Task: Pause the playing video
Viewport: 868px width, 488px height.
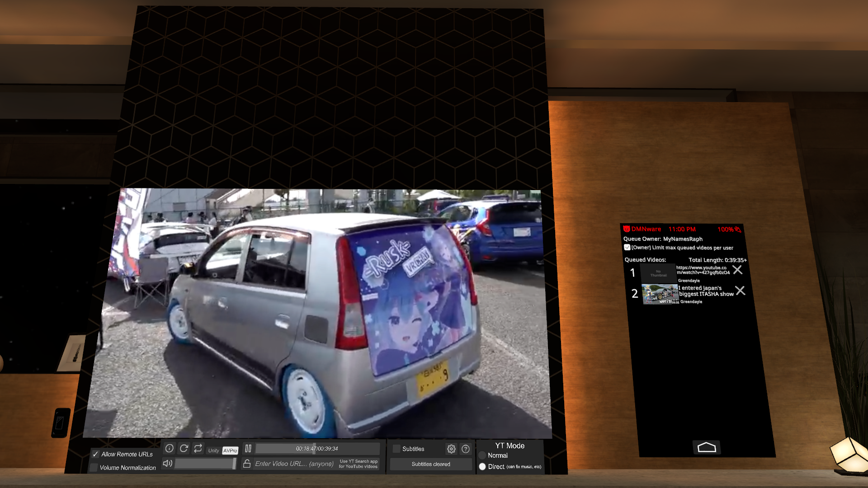Action: point(248,448)
